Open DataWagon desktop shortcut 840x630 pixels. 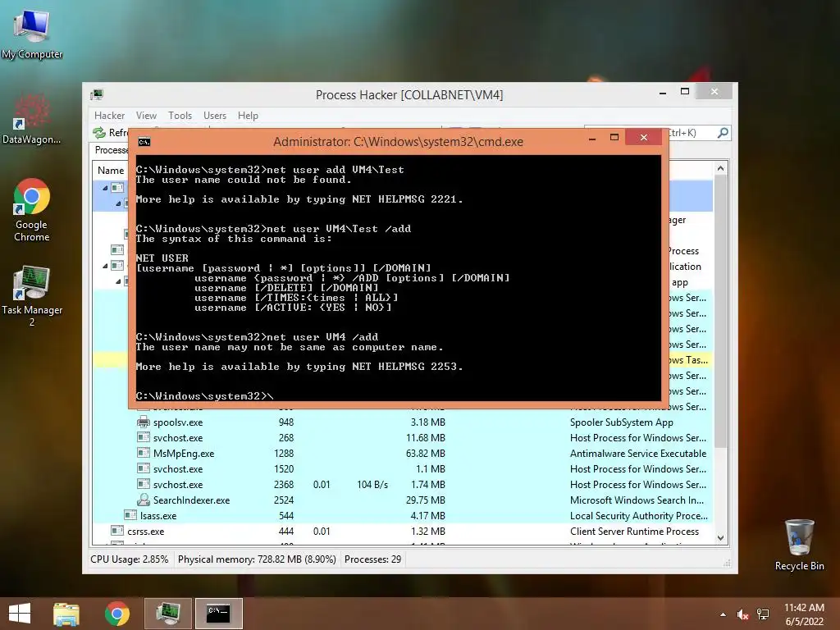32,119
